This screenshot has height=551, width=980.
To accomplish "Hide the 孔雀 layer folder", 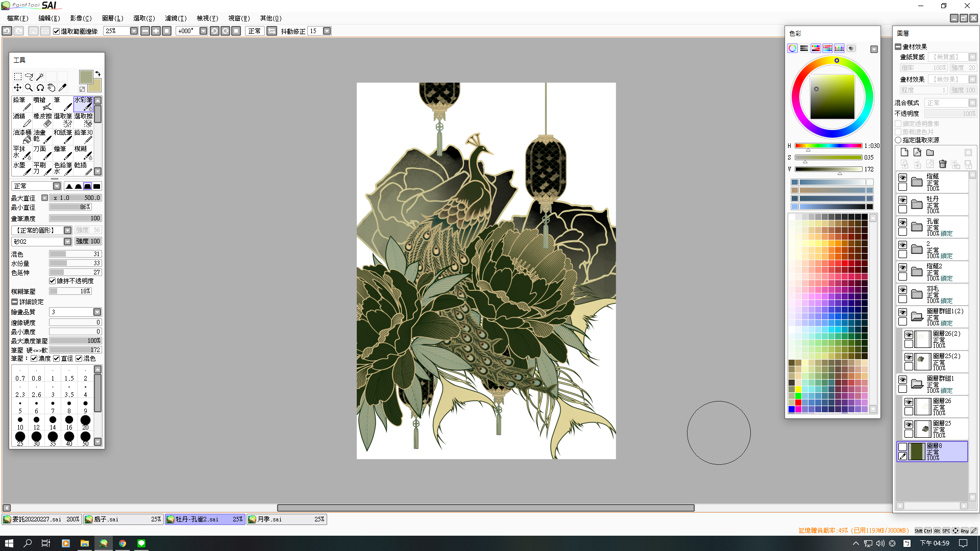I will [x=902, y=223].
